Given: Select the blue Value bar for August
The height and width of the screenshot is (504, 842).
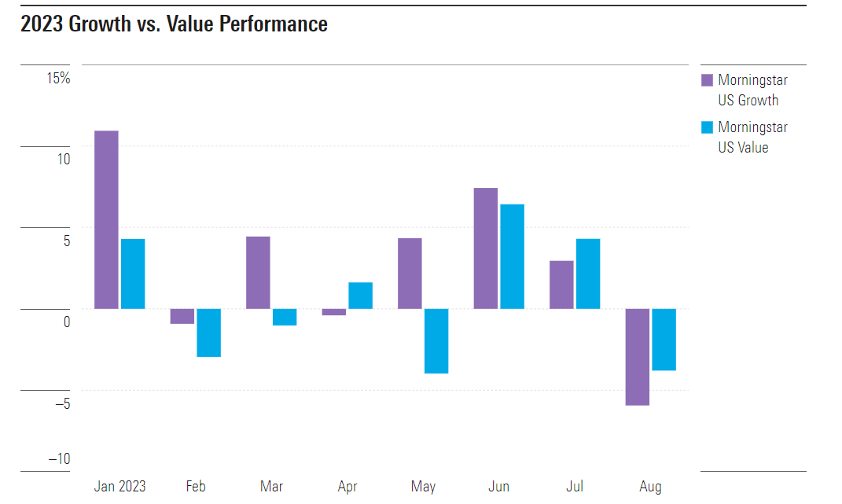Looking at the screenshot, I should coord(664,339).
